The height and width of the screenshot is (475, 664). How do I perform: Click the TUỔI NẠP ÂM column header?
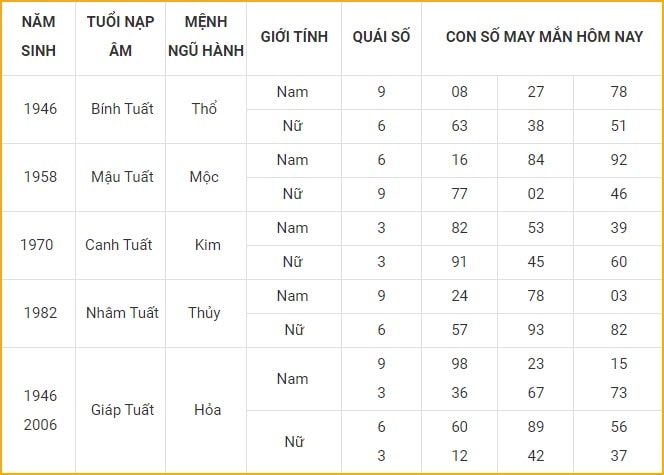(121, 36)
